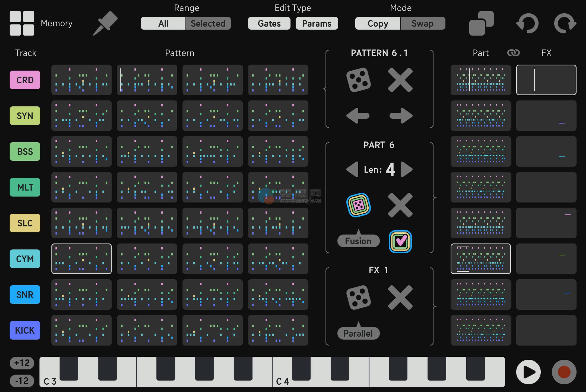Switch Mode to Swap
The height and width of the screenshot is (392, 586).
pos(422,24)
